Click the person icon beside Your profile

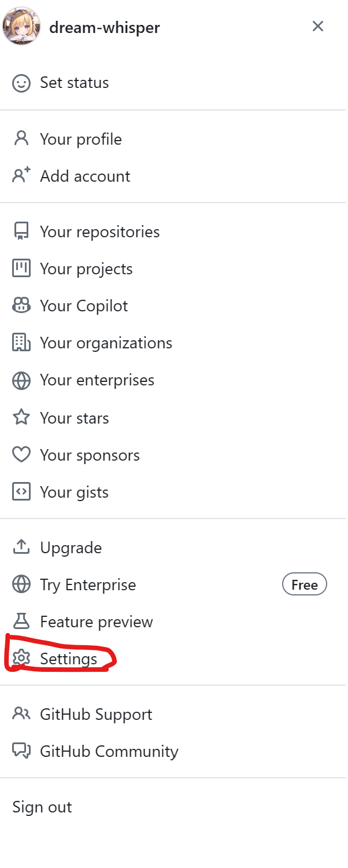tap(21, 139)
